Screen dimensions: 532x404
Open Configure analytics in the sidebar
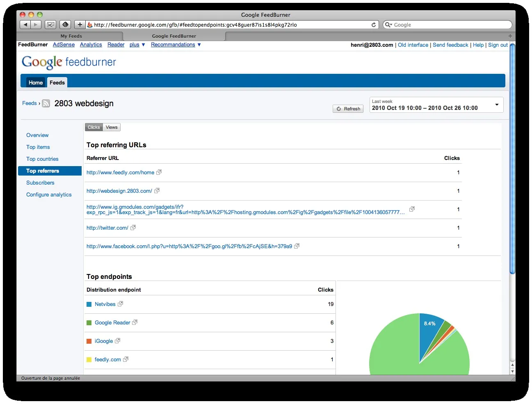tap(49, 194)
